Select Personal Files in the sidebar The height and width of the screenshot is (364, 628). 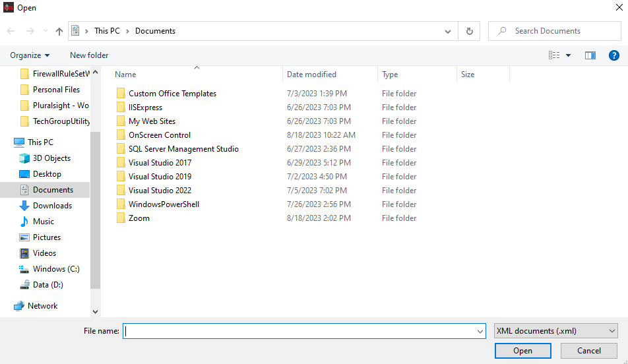(x=56, y=89)
